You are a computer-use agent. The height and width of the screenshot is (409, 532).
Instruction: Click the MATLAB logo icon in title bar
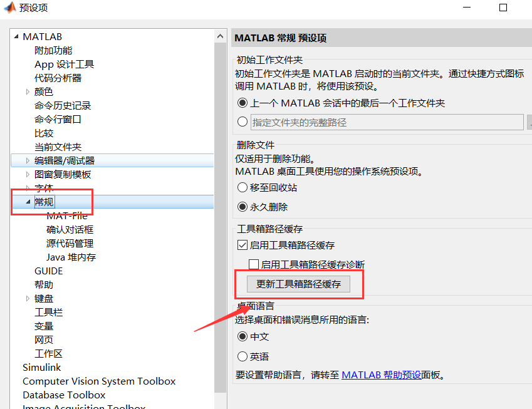pos(10,8)
